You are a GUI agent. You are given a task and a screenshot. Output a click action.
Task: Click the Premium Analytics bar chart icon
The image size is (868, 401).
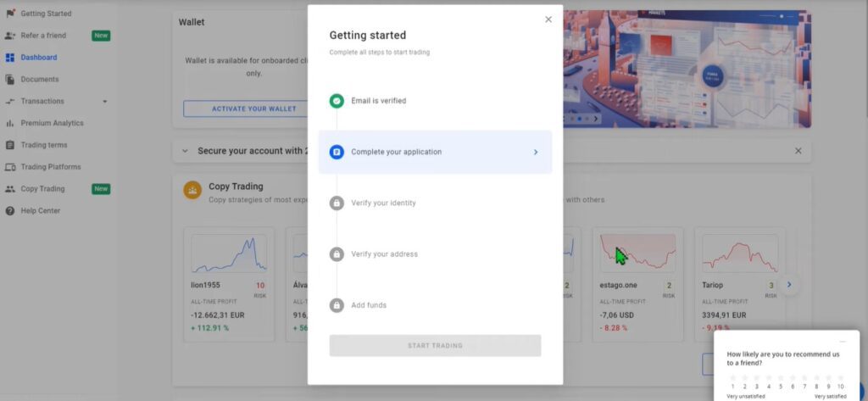pos(10,123)
